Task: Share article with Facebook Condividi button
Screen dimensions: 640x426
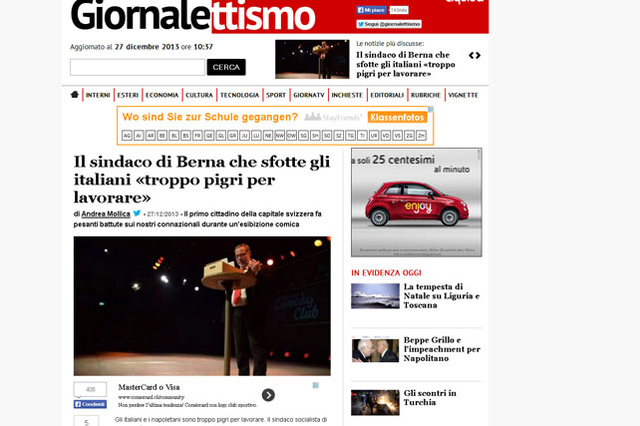Action: click(90, 404)
